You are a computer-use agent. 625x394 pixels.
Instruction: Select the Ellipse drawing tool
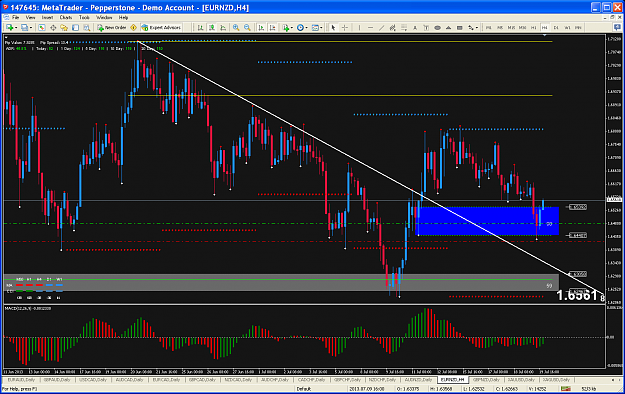(437, 28)
